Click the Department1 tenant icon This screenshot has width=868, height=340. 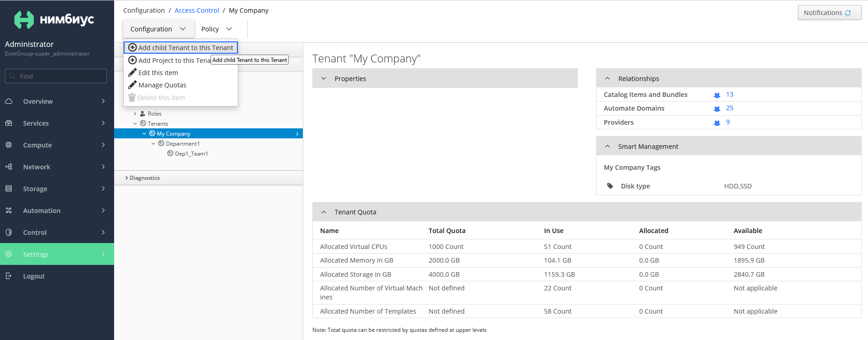[161, 143]
